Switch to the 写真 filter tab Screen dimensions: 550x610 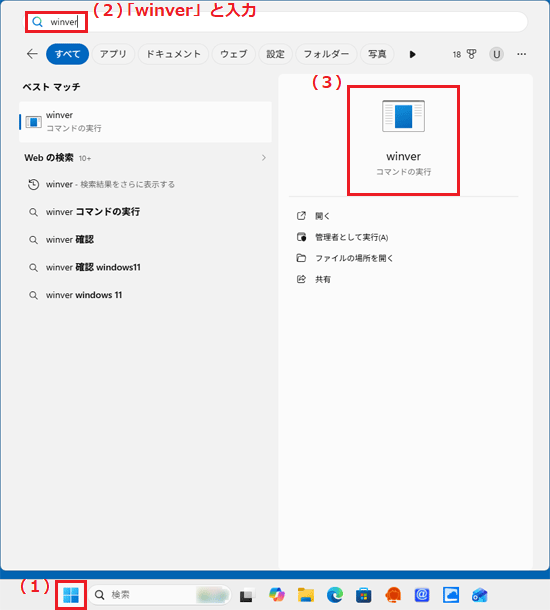(377, 54)
